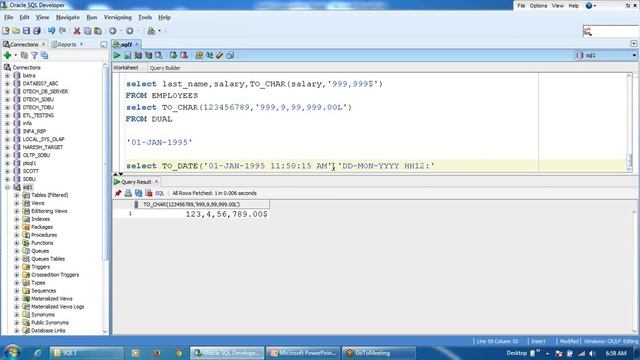Click the Paste clipboard icon
Image resolution: width=640 pixels, height=360 pixels.
(98, 31)
